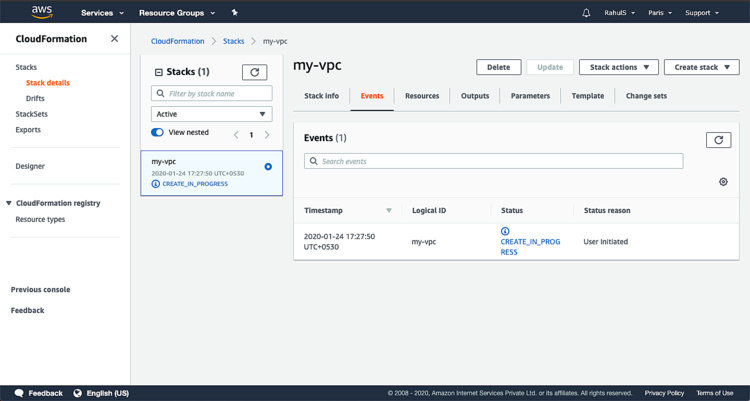Open Events table settings gear

click(723, 182)
